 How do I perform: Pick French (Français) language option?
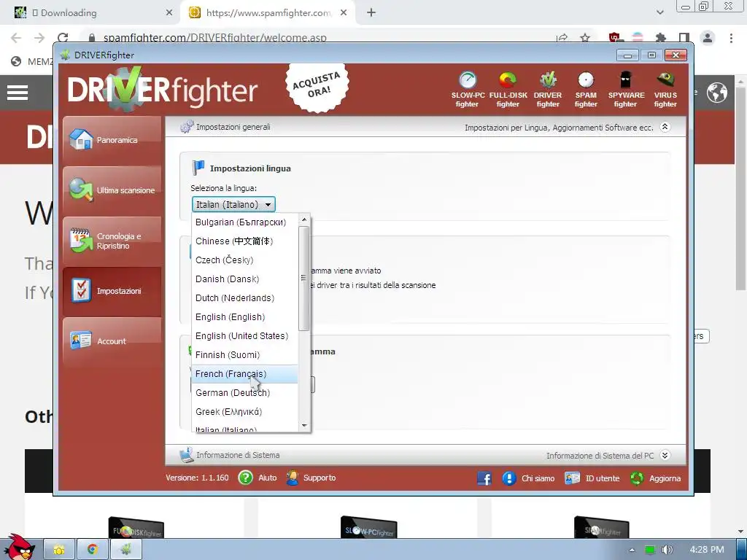coord(244,374)
